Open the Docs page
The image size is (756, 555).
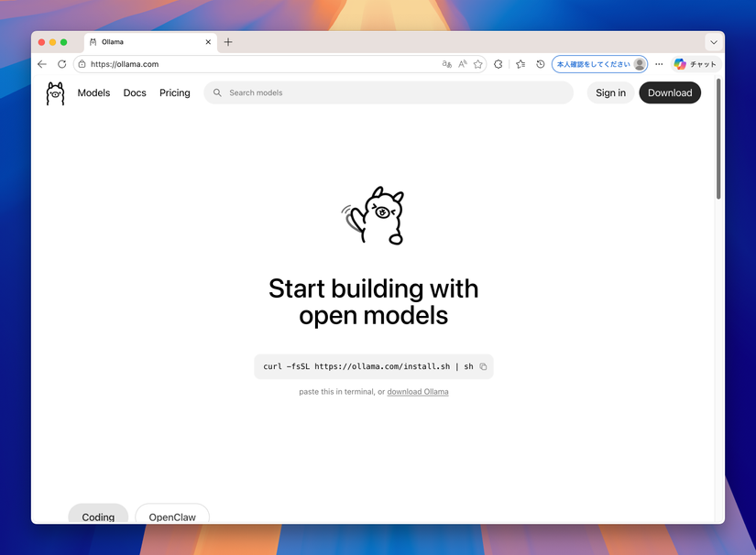click(135, 92)
